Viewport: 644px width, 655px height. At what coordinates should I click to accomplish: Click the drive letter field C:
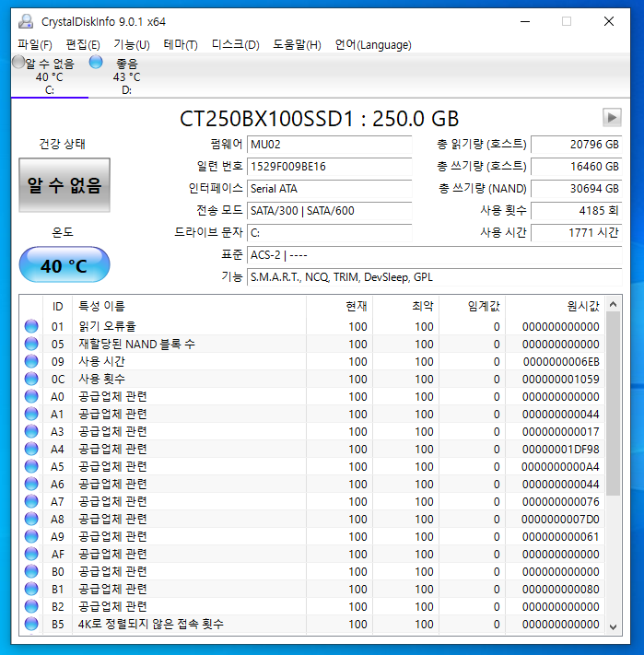pyautogui.click(x=330, y=233)
